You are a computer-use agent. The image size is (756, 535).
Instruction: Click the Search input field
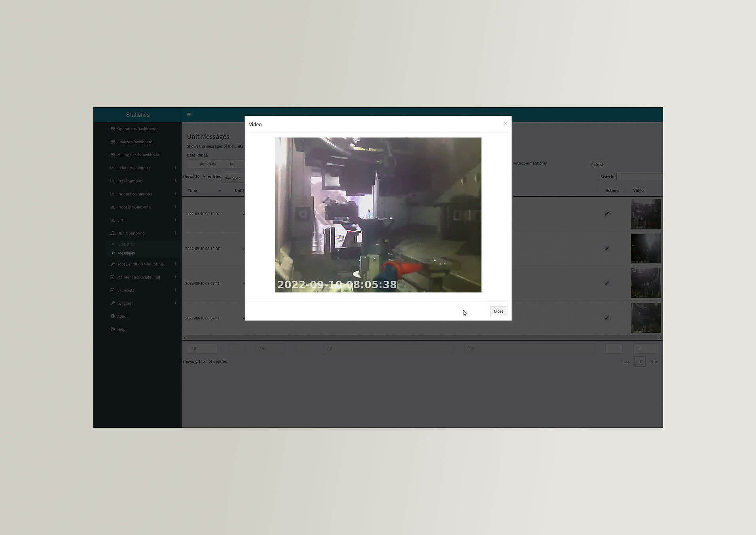coord(639,177)
